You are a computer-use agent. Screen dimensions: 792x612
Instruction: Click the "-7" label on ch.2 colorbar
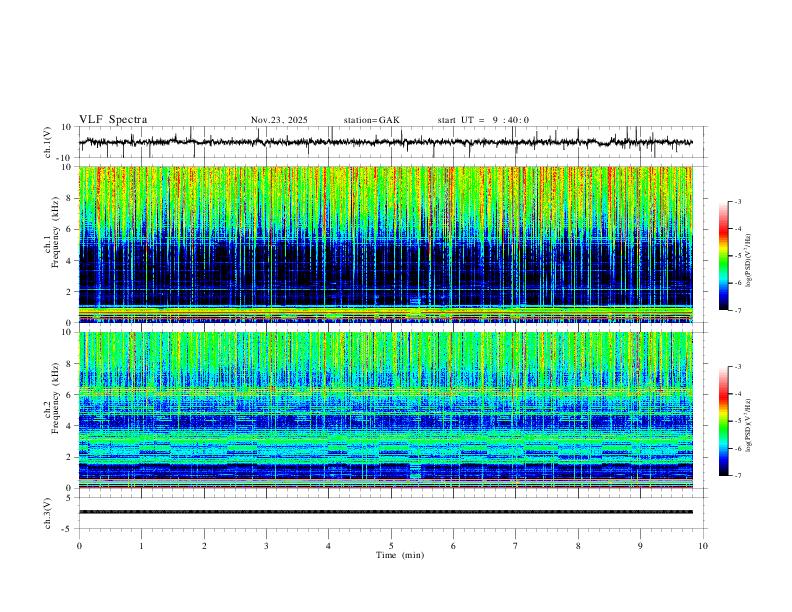[x=738, y=476]
